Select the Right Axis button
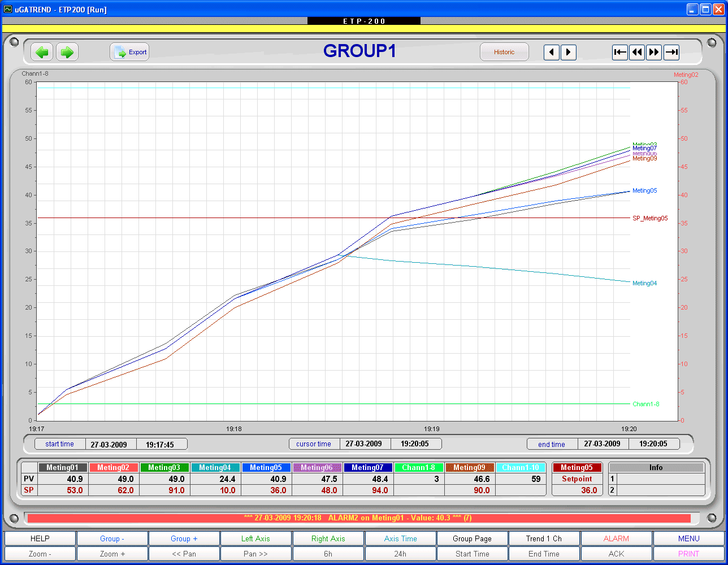 coord(328,538)
